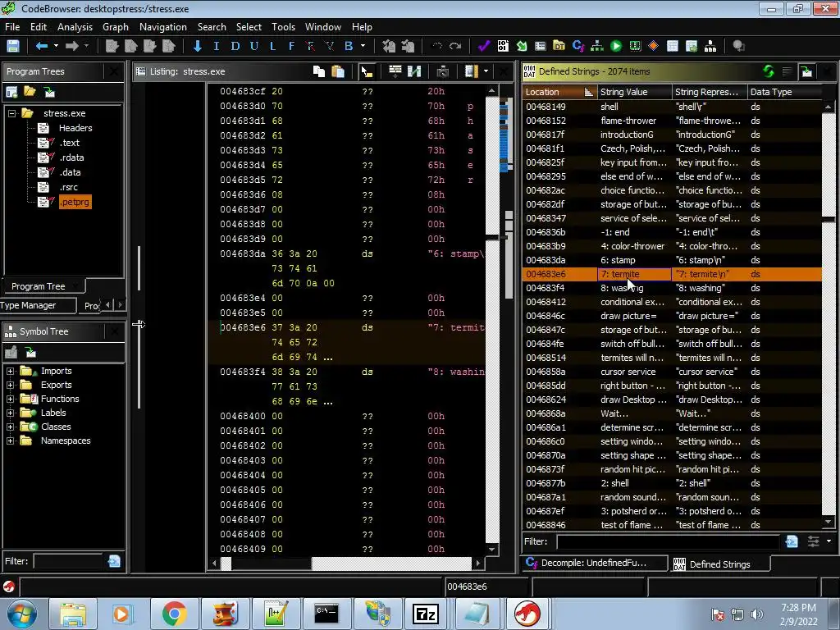This screenshot has height=630, width=840.
Task: Collapse the stress.exe tree node
Action: 11,113
